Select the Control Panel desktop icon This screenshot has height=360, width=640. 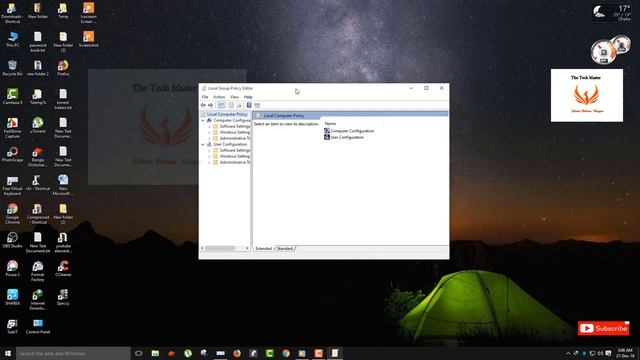38,327
